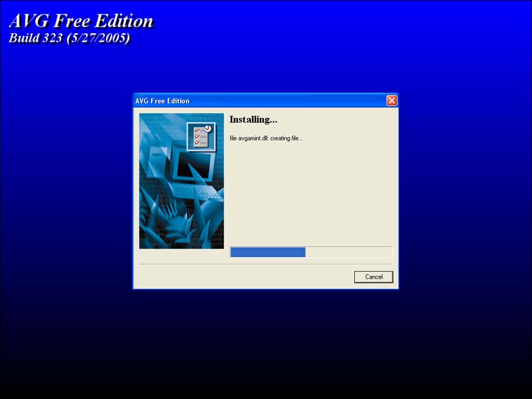Click the computer monitor in the setup artwork
Image resolution: width=532 pixels, height=399 pixels.
(x=191, y=166)
